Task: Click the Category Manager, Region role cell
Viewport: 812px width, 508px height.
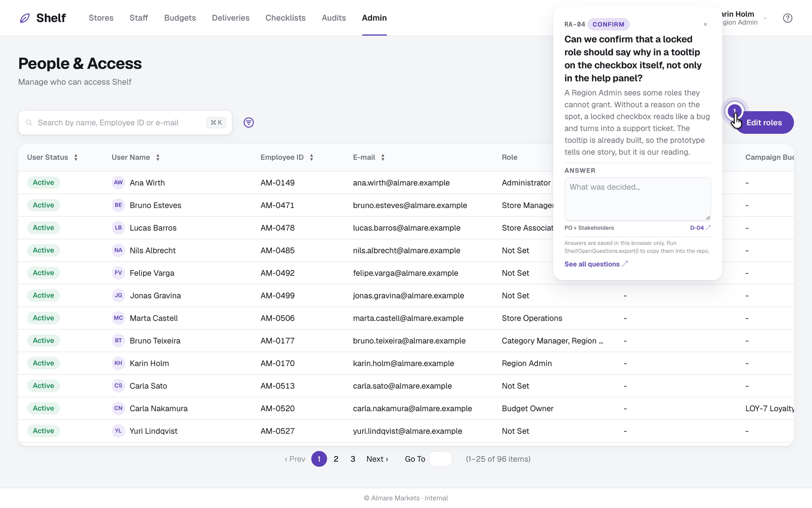Action: (x=552, y=341)
